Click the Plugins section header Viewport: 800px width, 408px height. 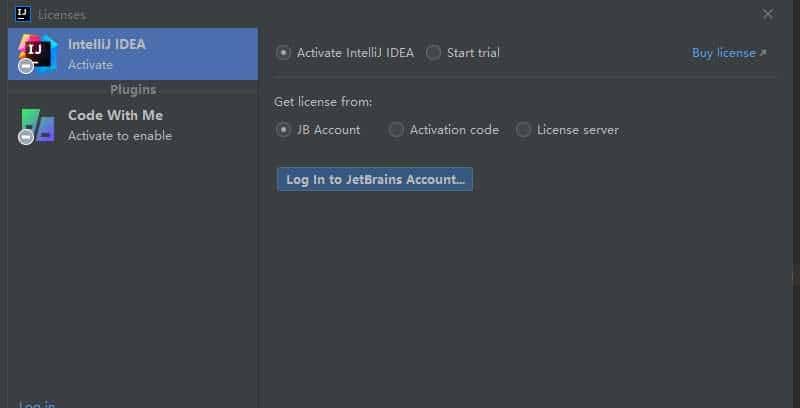click(133, 90)
